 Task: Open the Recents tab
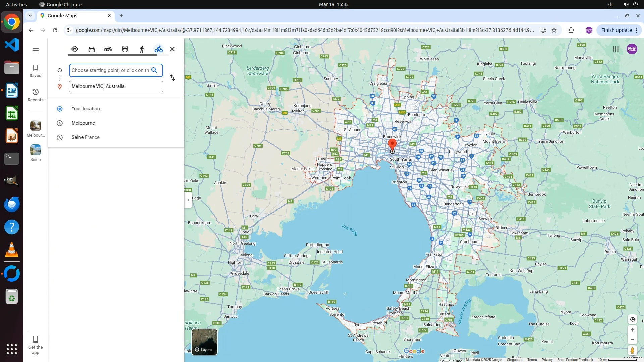tap(36, 95)
